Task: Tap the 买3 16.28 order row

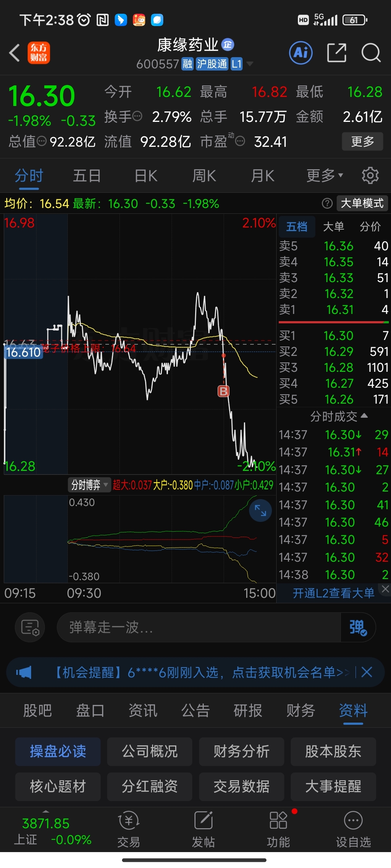Action: 334,367
